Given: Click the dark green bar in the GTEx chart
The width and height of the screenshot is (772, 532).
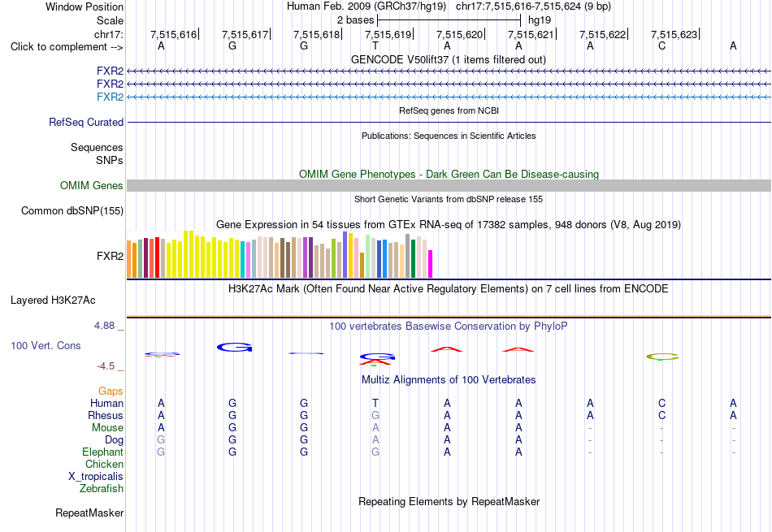Looking at the screenshot, I should [x=413, y=259].
